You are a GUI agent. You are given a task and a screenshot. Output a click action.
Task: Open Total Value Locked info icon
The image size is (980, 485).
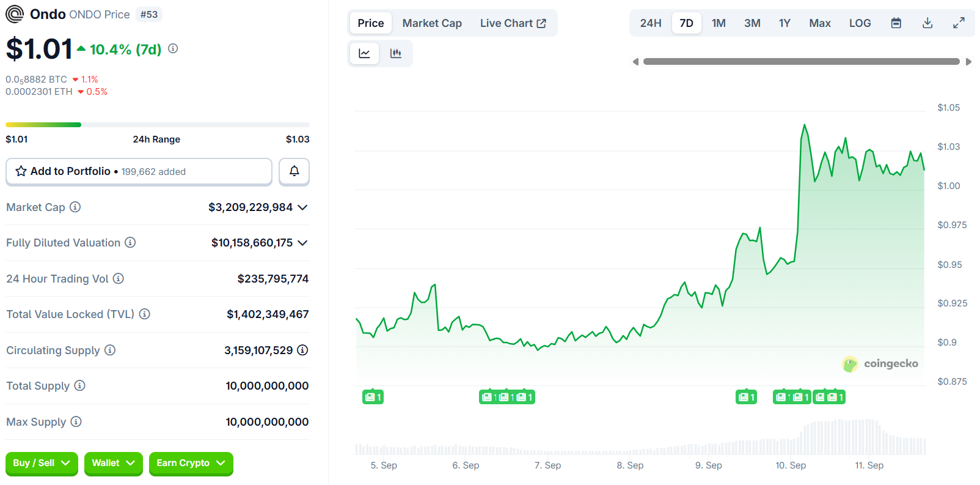point(144,314)
